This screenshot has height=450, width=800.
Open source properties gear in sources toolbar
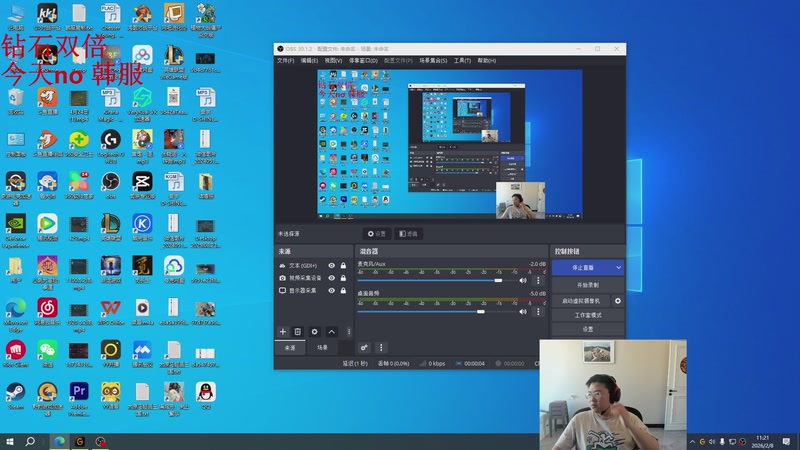(x=314, y=332)
